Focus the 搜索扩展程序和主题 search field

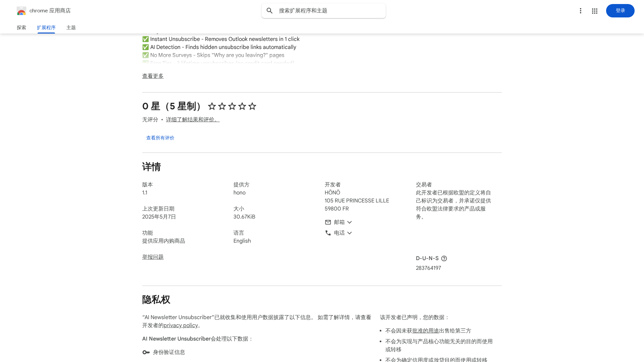click(x=329, y=11)
